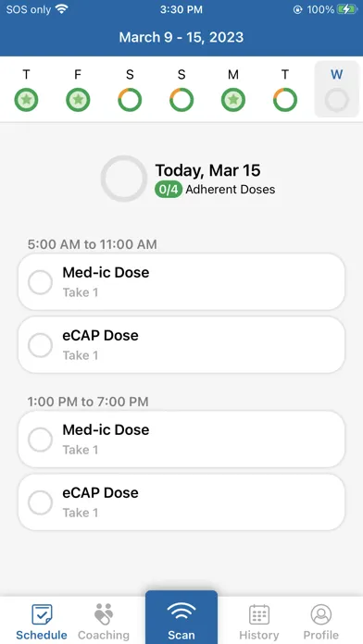
Task: Open the Schedule tab icon
Action: pos(42,614)
